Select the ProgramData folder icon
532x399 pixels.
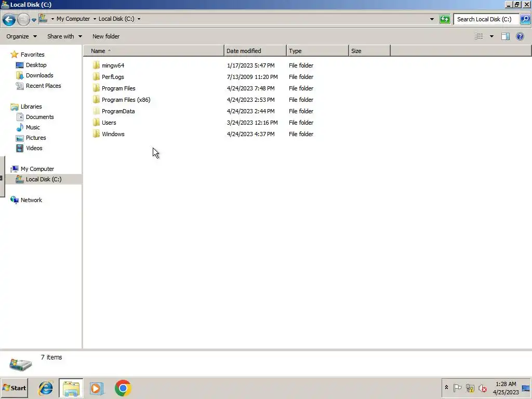[96, 111]
